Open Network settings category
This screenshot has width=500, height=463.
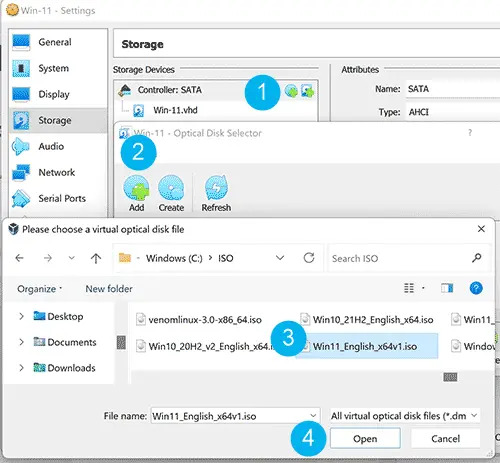pyautogui.click(x=58, y=172)
